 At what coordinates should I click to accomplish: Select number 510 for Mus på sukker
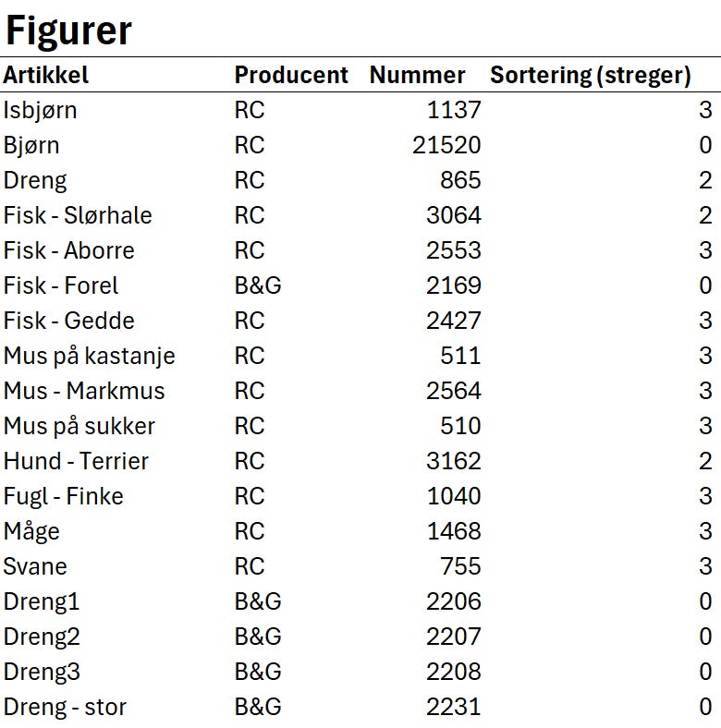[459, 426]
